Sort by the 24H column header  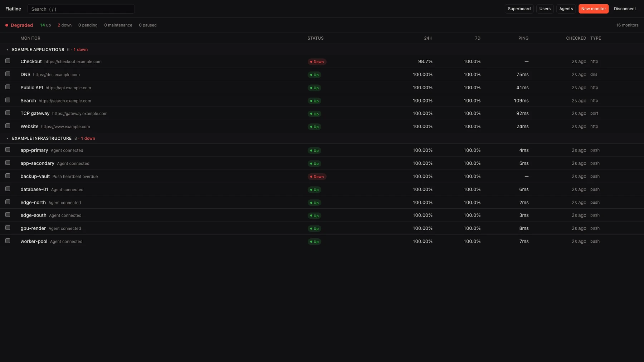(428, 38)
